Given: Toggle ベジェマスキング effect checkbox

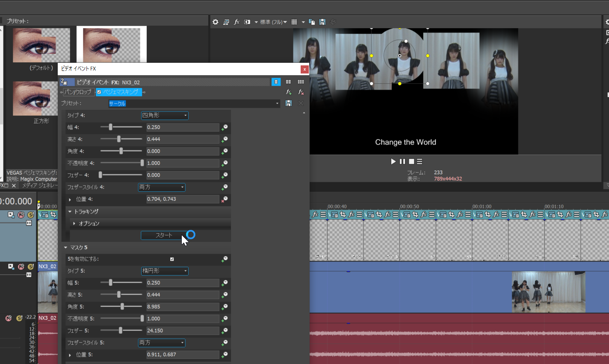Looking at the screenshot, I should pyautogui.click(x=99, y=92).
